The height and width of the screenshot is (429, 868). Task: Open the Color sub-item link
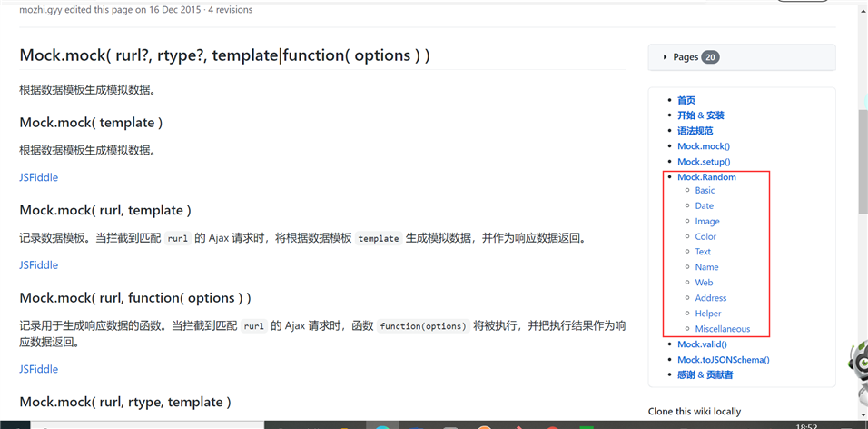coord(705,236)
